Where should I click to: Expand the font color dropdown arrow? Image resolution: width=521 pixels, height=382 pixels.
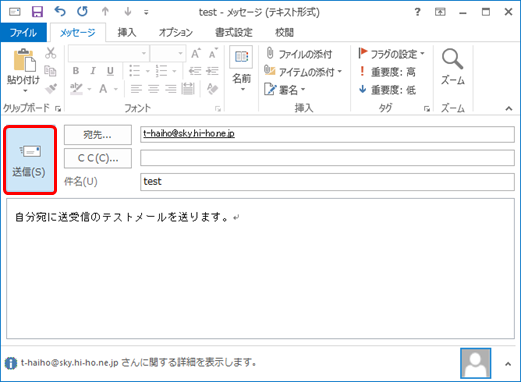tap(116, 89)
